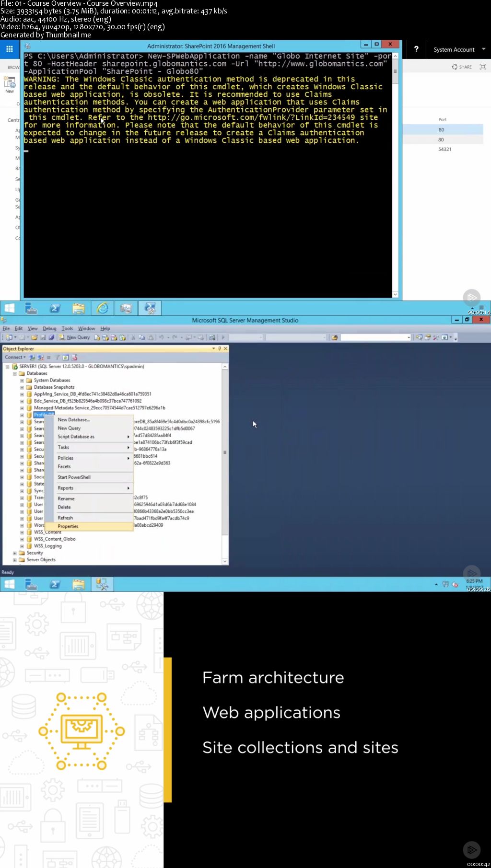Viewport: 491px width, 868px height.
Task: Click New Query toolbar button
Action: point(74,337)
